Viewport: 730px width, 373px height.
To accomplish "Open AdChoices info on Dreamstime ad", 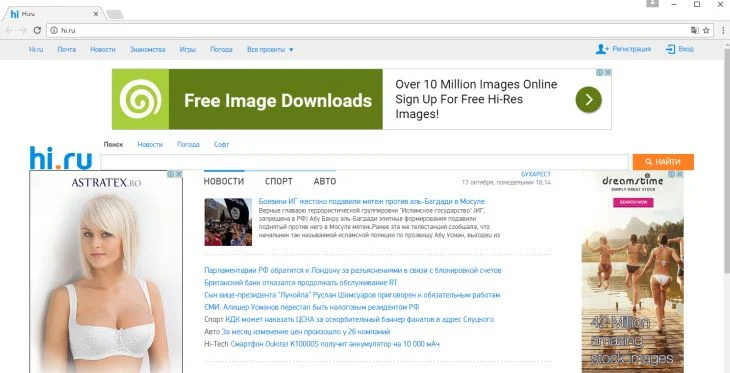I will [x=672, y=174].
